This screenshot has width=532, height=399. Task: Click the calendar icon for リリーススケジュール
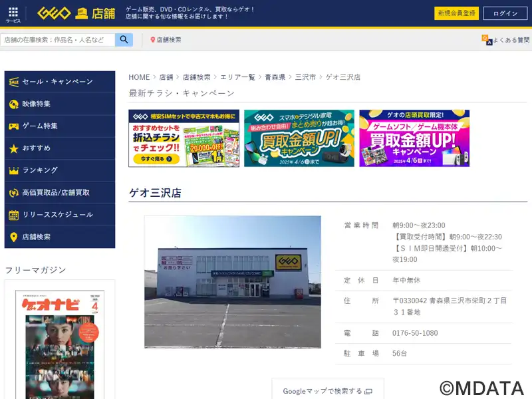(14, 215)
